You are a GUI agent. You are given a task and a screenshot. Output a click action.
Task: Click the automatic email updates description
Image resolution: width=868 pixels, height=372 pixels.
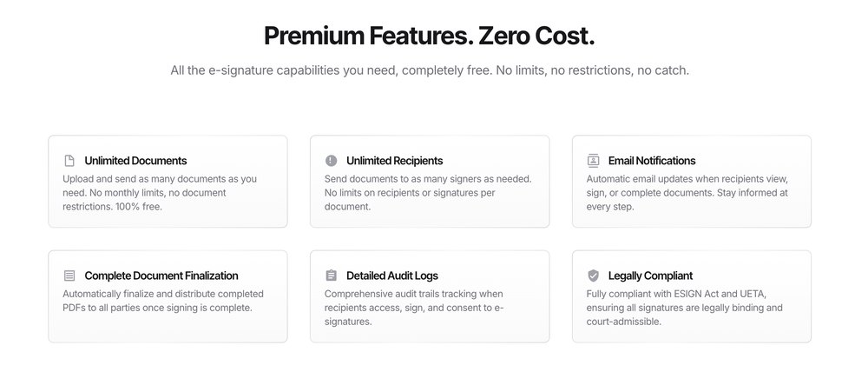click(x=687, y=193)
